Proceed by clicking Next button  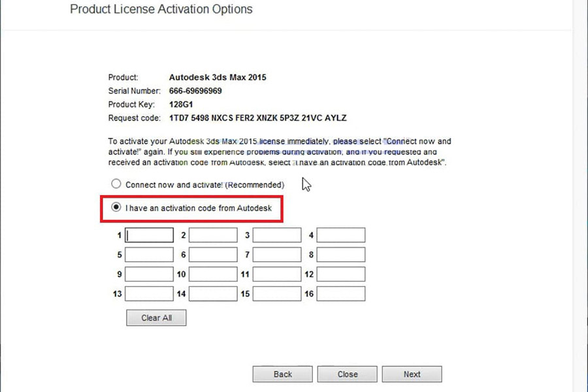[412, 374]
